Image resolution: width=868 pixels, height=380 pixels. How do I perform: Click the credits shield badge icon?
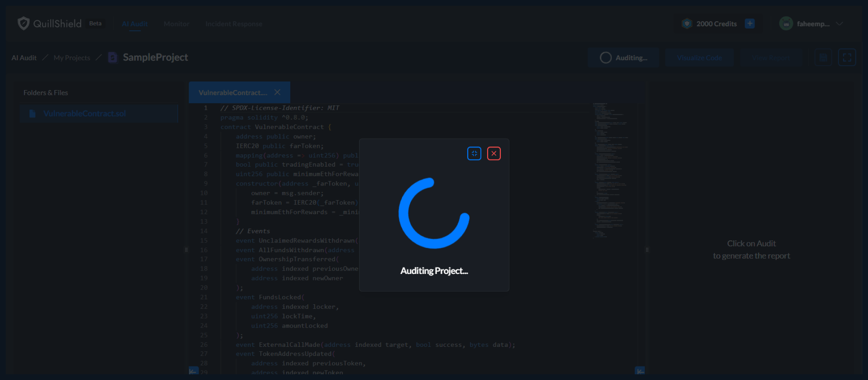(687, 23)
